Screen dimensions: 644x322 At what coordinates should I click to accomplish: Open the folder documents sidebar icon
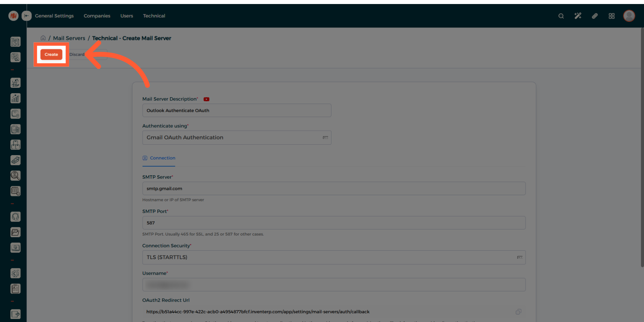(x=15, y=232)
